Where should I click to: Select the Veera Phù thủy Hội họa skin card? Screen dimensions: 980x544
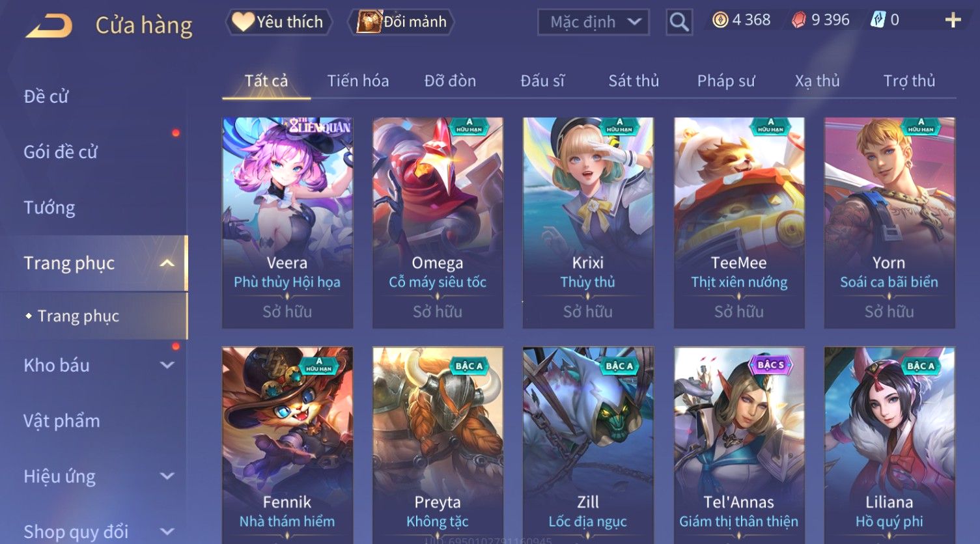pyautogui.click(x=287, y=223)
